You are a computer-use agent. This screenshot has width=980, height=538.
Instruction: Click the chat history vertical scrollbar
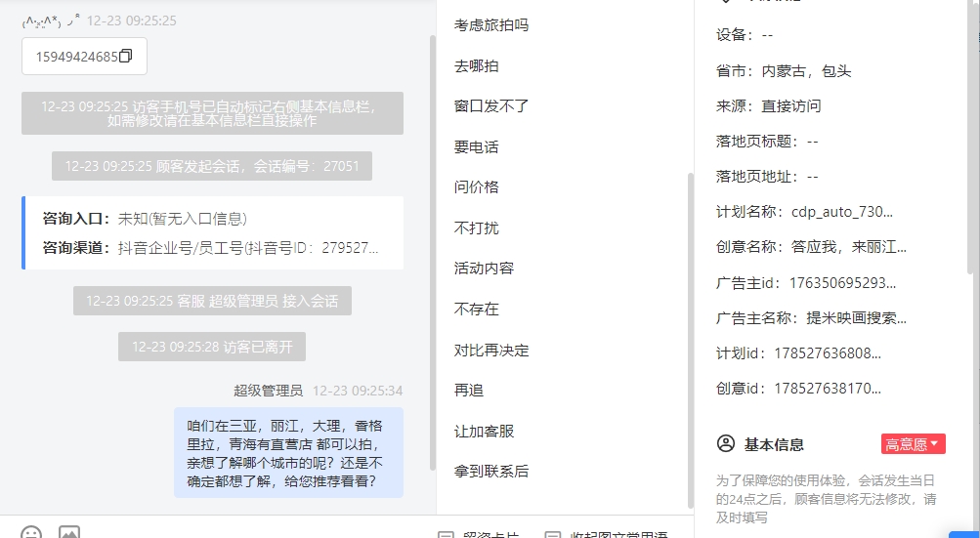(433, 253)
